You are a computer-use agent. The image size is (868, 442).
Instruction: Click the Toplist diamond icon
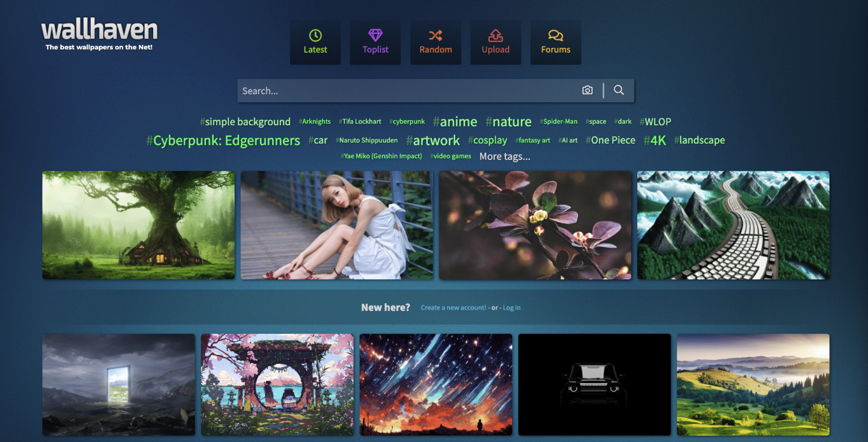click(x=375, y=35)
